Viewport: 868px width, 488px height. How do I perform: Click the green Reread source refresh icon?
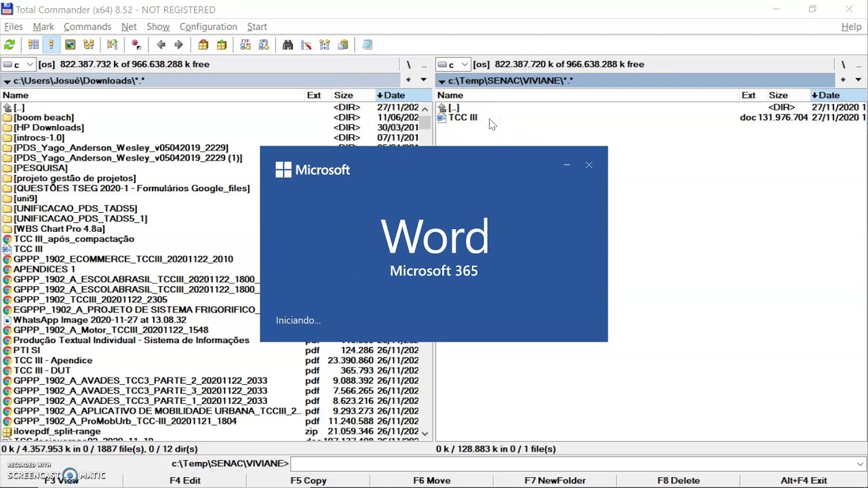[9, 45]
